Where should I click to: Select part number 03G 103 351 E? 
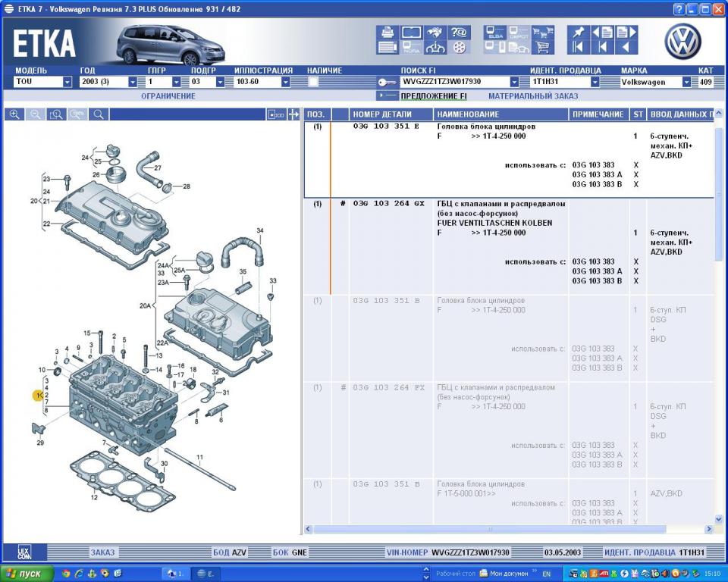[x=386, y=127]
